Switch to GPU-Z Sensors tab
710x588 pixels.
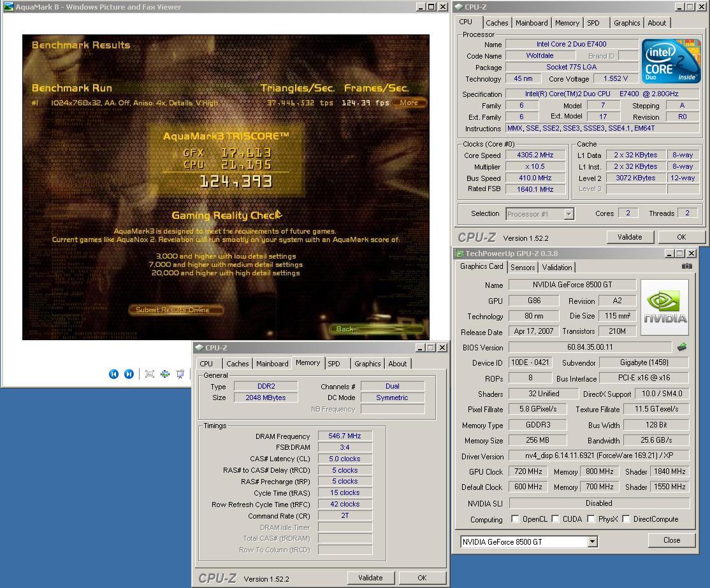(x=523, y=267)
